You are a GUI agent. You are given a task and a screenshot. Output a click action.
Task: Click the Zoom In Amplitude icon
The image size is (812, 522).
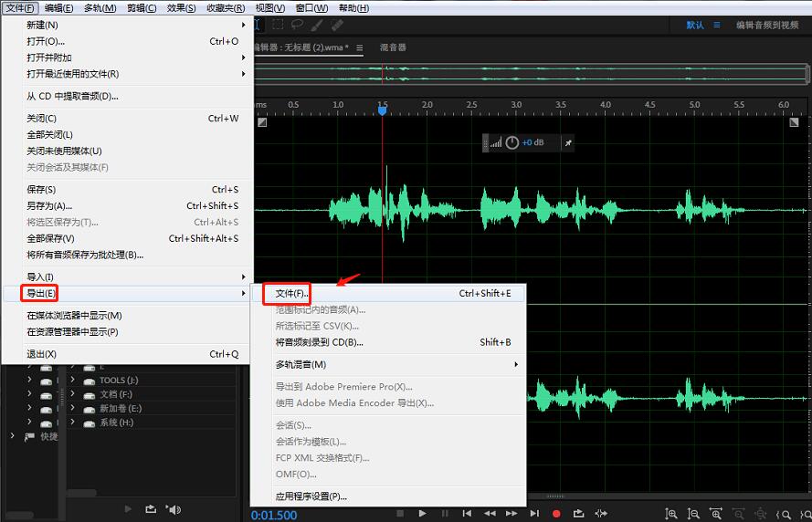click(x=671, y=514)
